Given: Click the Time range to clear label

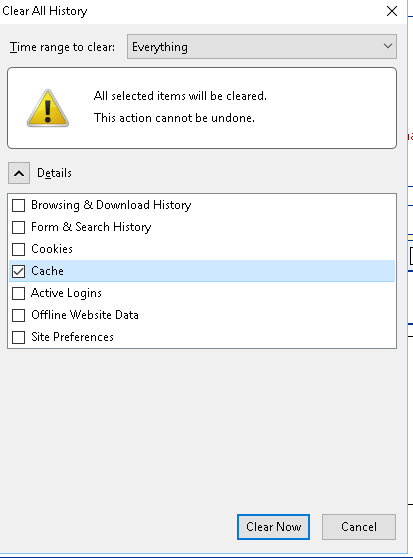Looking at the screenshot, I should (x=62, y=47).
